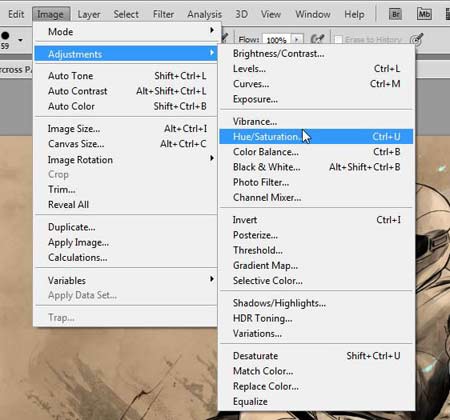Select Levels adjustment

[x=316, y=69]
